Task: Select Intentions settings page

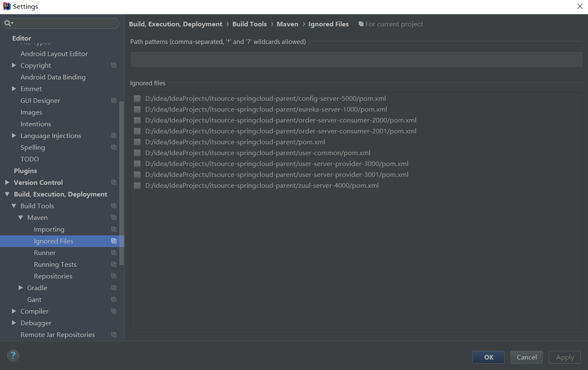Action: pyautogui.click(x=36, y=124)
